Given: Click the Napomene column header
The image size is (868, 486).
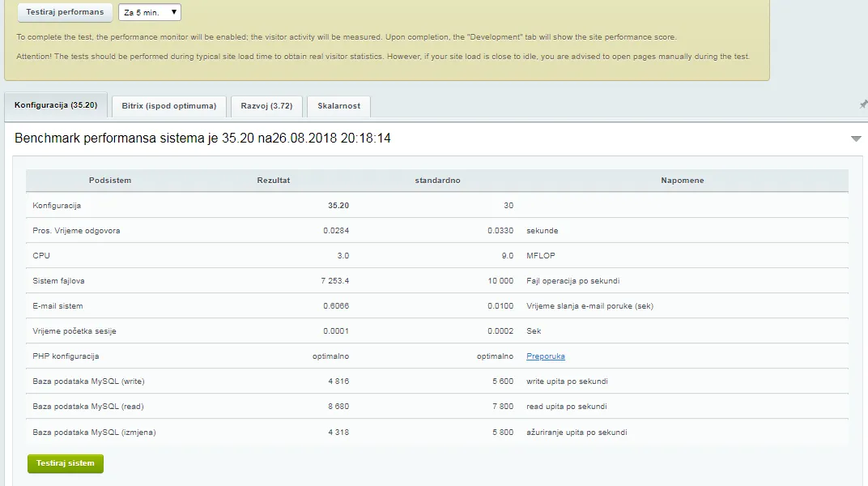Looking at the screenshot, I should [x=682, y=181].
